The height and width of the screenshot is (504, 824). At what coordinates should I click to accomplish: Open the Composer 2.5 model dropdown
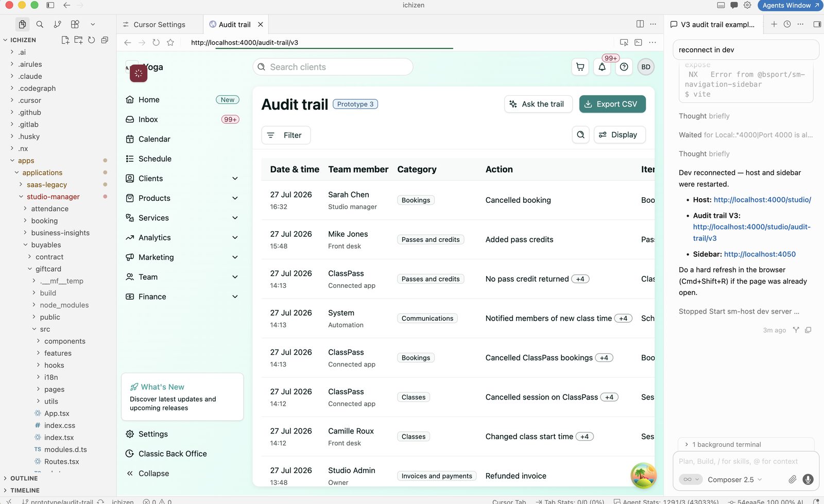[x=735, y=479]
